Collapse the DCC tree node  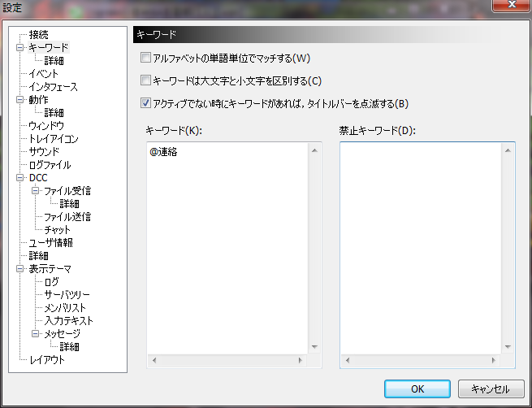[20, 177]
